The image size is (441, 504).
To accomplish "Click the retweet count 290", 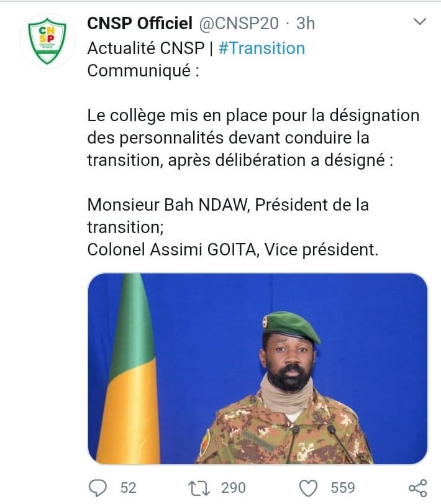I will point(234,487).
